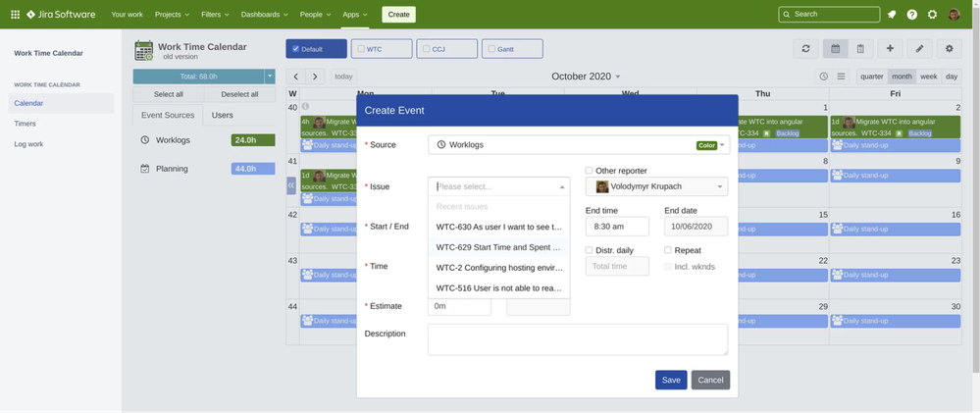
Task: Switch to clipboard report view icon
Action: 860,49
